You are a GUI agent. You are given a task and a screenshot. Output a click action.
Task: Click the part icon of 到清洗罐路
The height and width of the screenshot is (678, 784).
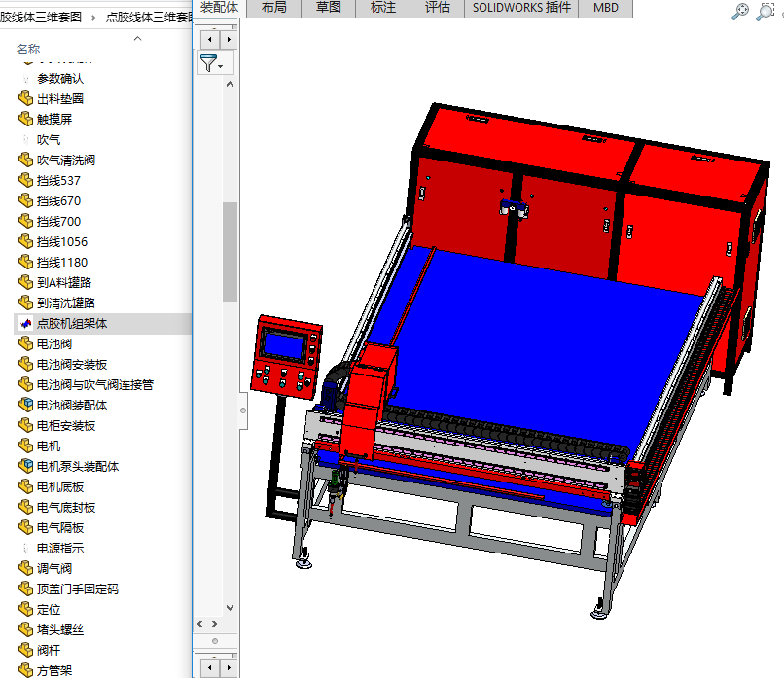(x=26, y=303)
